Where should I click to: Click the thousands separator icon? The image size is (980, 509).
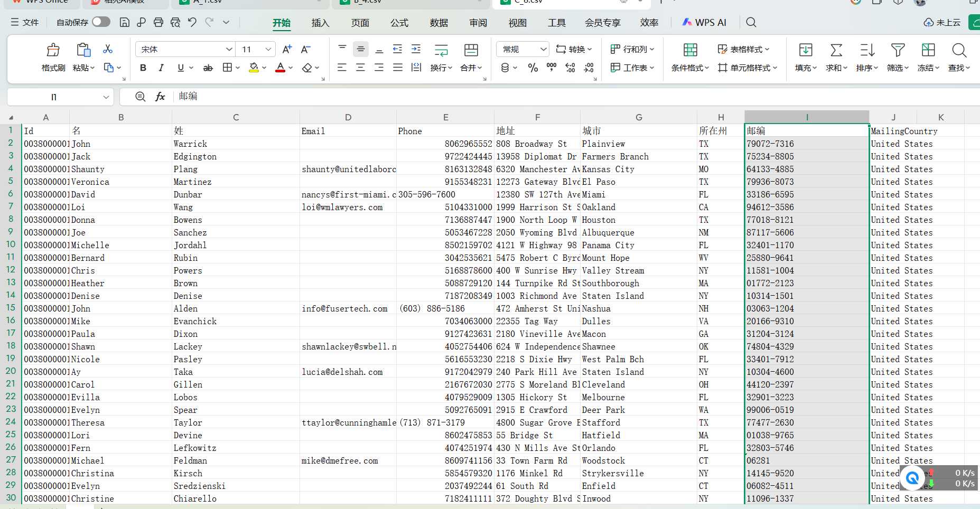[552, 68]
